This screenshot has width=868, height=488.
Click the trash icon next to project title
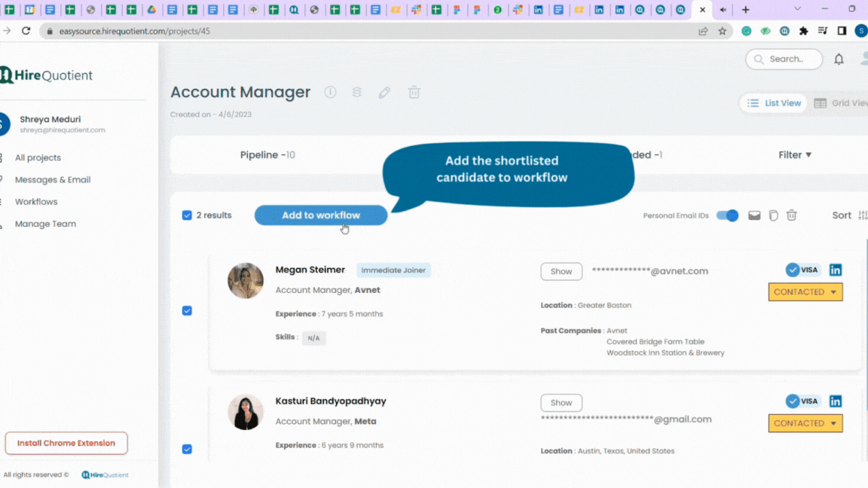click(414, 93)
